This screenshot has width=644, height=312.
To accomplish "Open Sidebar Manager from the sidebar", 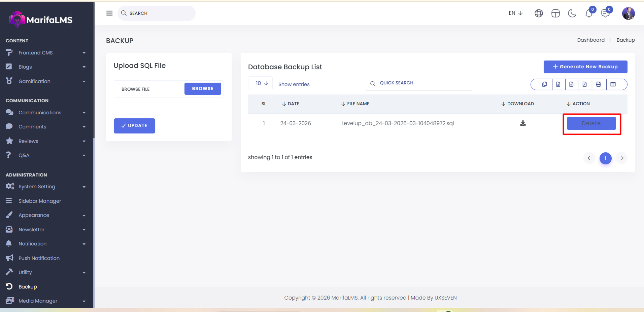I will click(40, 201).
